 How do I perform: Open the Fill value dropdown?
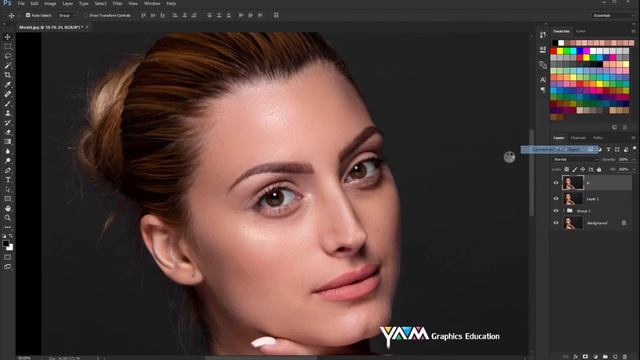[x=634, y=169]
